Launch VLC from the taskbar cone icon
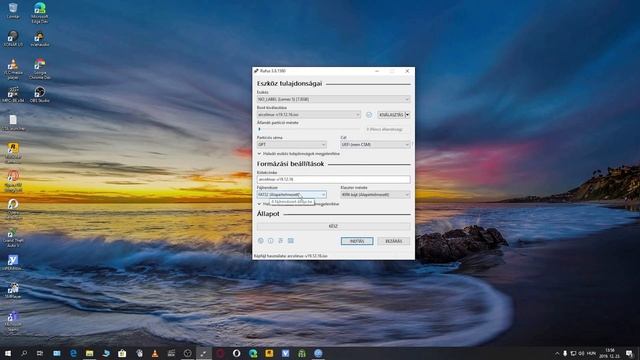The image size is (640, 360). pyautogui.click(x=155, y=353)
